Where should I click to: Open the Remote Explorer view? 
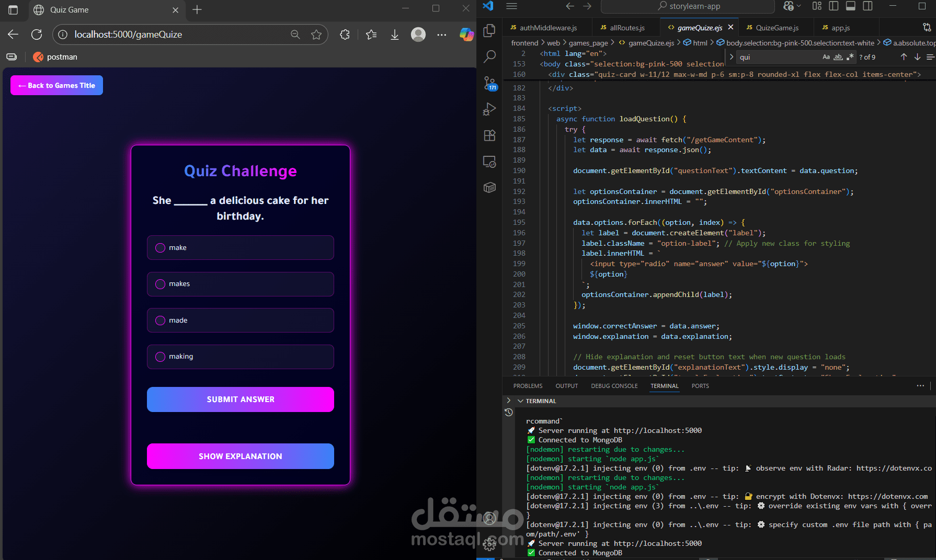point(489,162)
